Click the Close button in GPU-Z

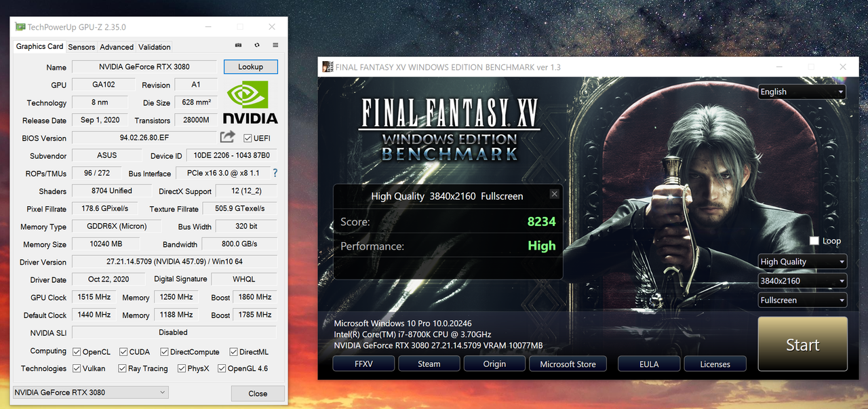(258, 393)
